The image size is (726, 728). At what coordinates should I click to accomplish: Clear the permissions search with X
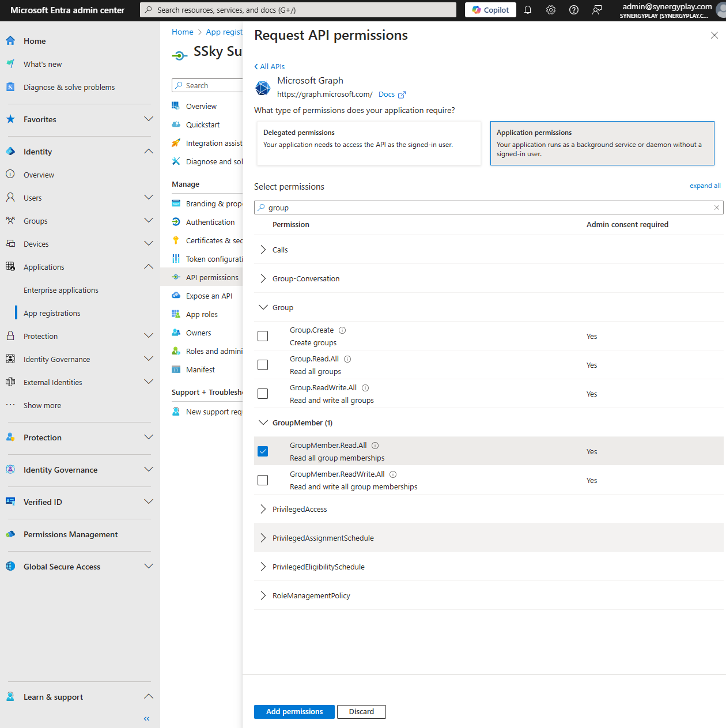click(717, 208)
